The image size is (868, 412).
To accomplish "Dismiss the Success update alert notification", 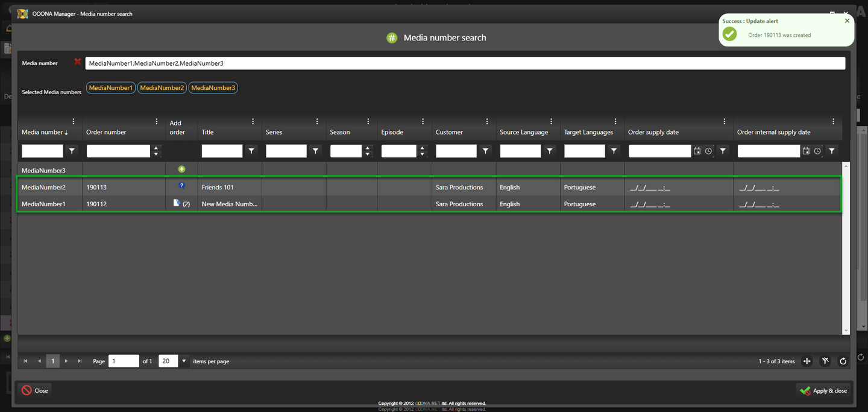I will pos(846,21).
